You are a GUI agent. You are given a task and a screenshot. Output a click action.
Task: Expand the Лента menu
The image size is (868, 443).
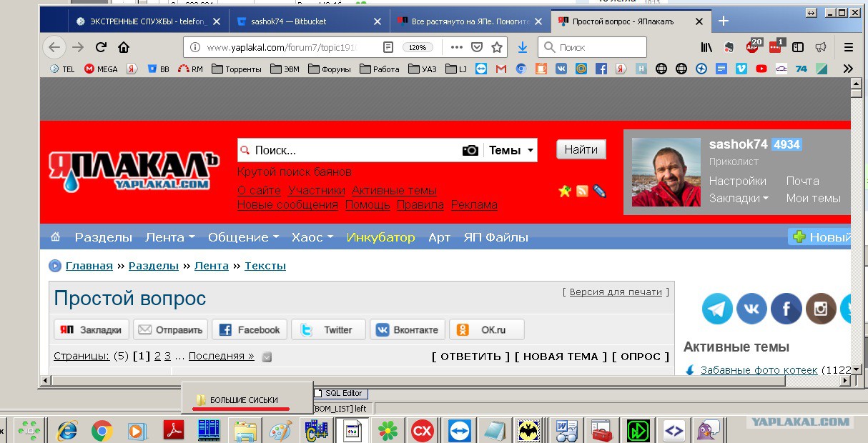pos(170,237)
